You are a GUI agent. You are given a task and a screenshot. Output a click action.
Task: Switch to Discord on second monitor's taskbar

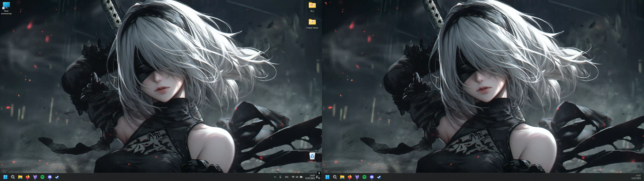pyautogui.click(x=372, y=177)
